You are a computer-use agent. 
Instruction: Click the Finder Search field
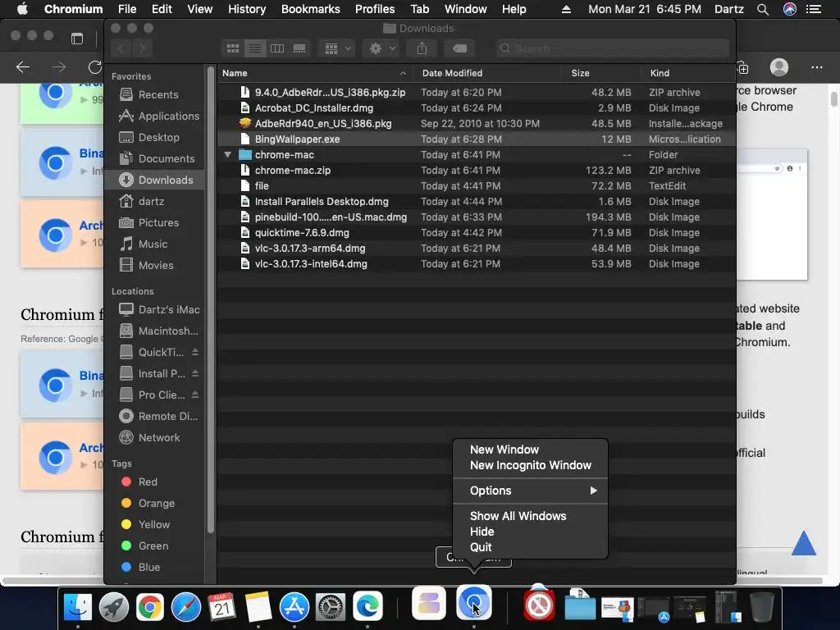[x=612, y=48]
